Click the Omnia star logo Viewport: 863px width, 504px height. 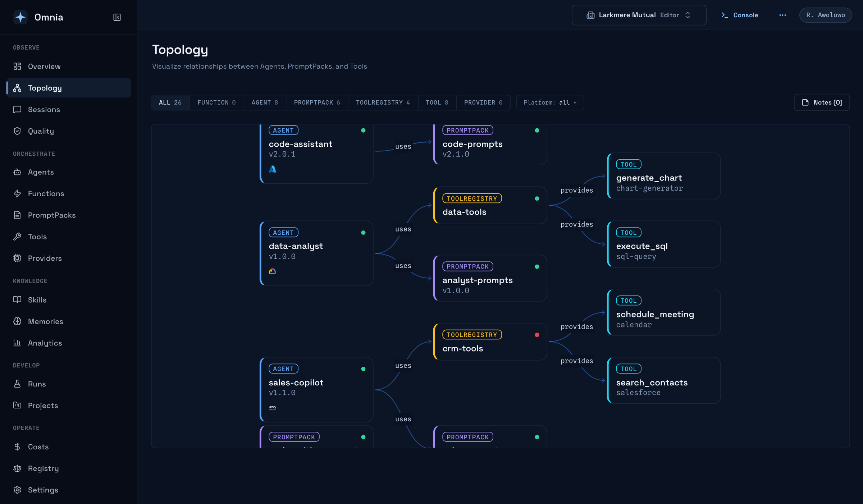[20, 17]
